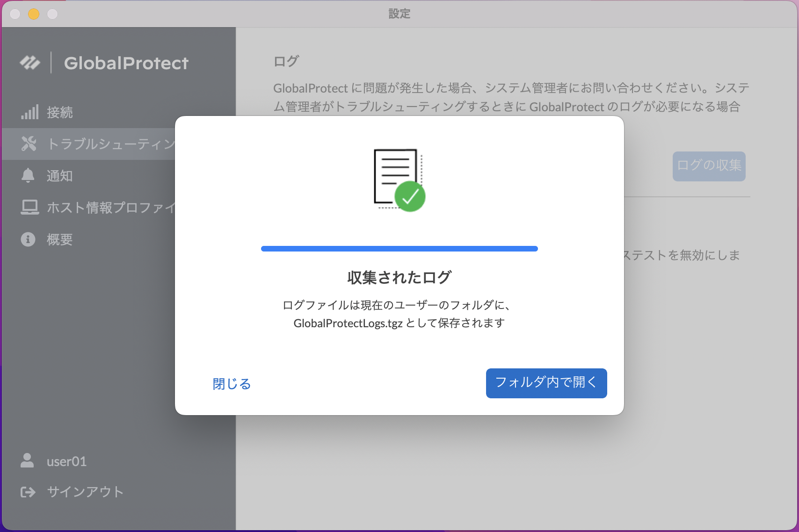Screen dimensions: 799x532
Task: Open the 通知 menu item
Action: (88, 176)
